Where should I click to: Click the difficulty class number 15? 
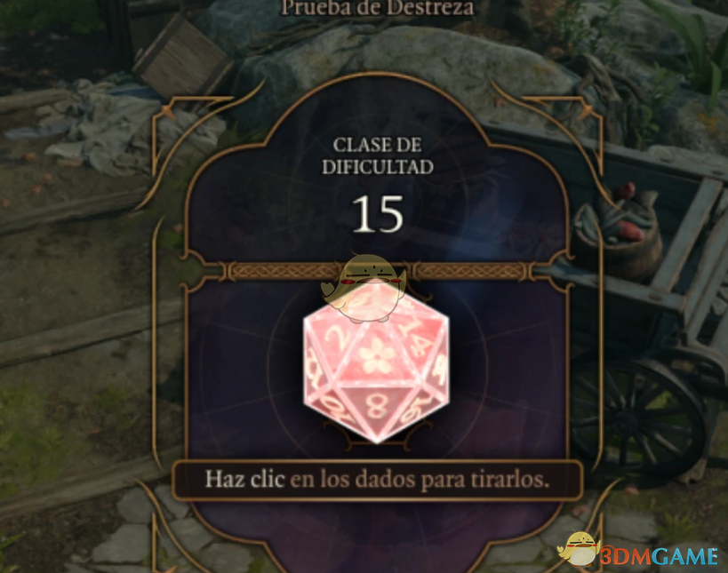pyautogui.click(x=378, y=214)
